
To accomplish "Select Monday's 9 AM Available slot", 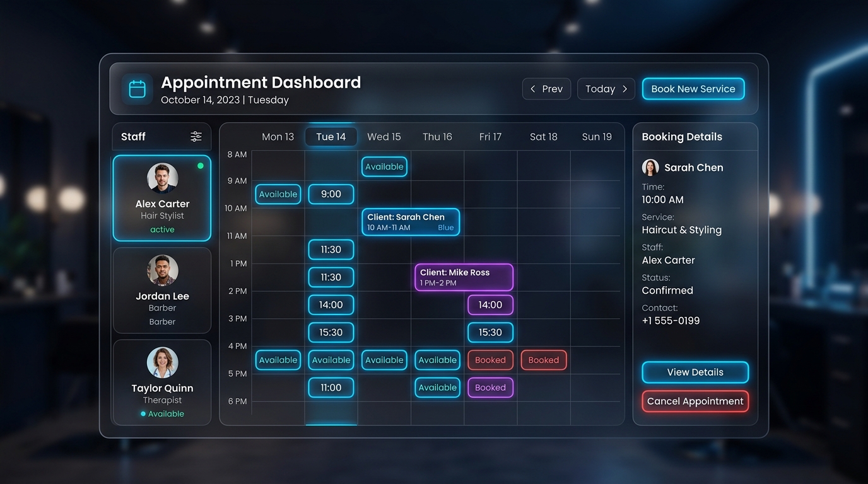I will pyautogui.click(x=278, y=194).
